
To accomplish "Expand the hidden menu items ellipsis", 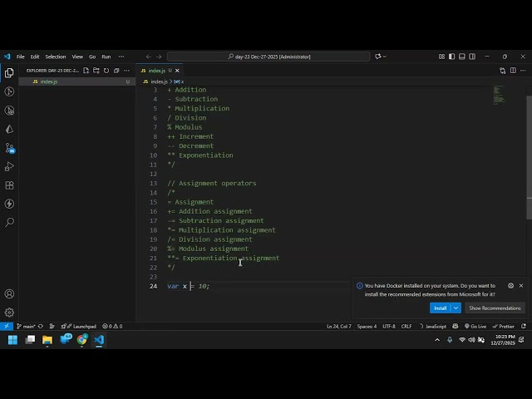I will [x=121, y=57].
